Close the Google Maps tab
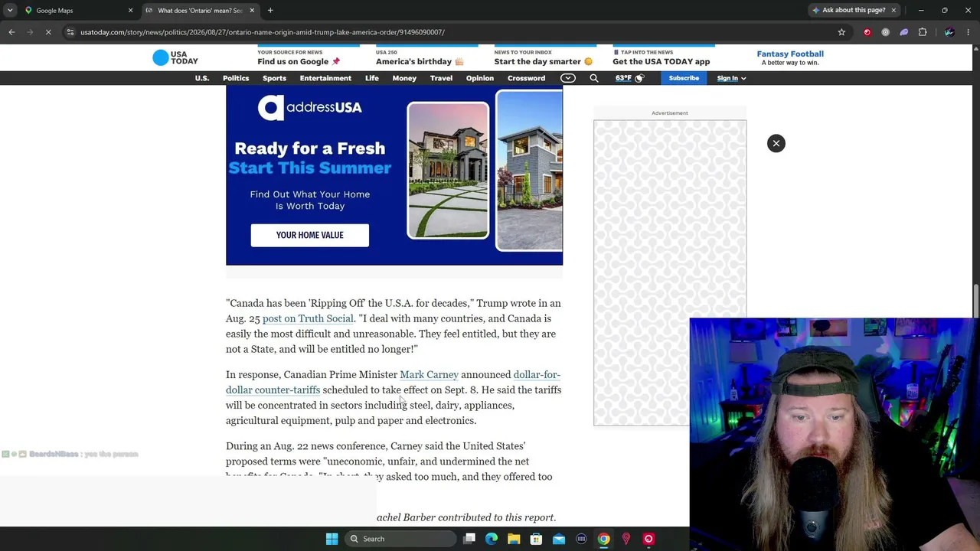Screen dimensions: 980x551 click(x=130, y=10)
